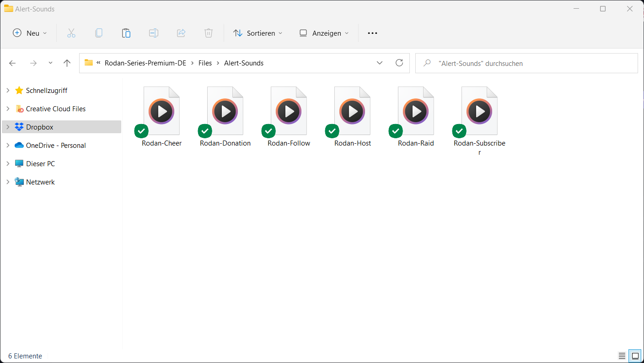Expand the Dieser PC tree node
The image size is (644, 363).
(8, 163)
